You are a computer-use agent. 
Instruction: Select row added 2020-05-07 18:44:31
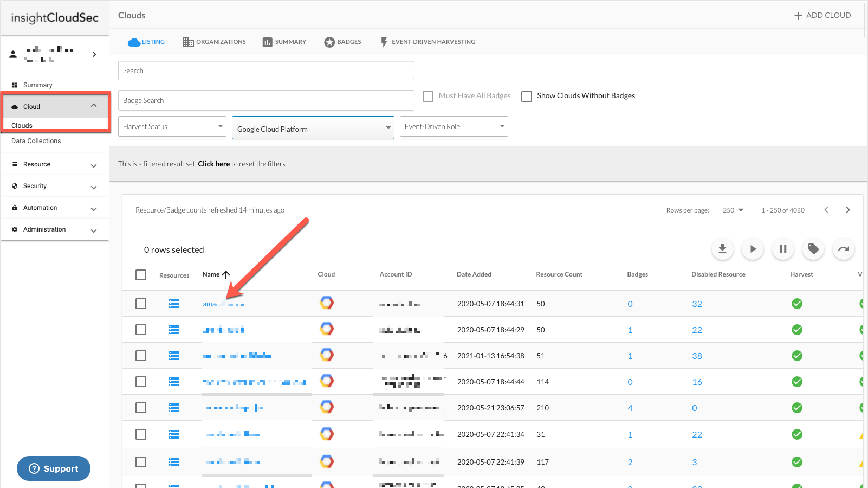pyautogui.click(x=141, y=304)
